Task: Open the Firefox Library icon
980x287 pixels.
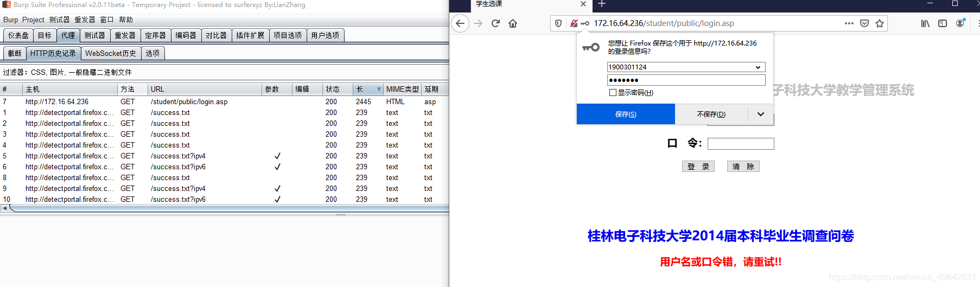Action: 925,23
